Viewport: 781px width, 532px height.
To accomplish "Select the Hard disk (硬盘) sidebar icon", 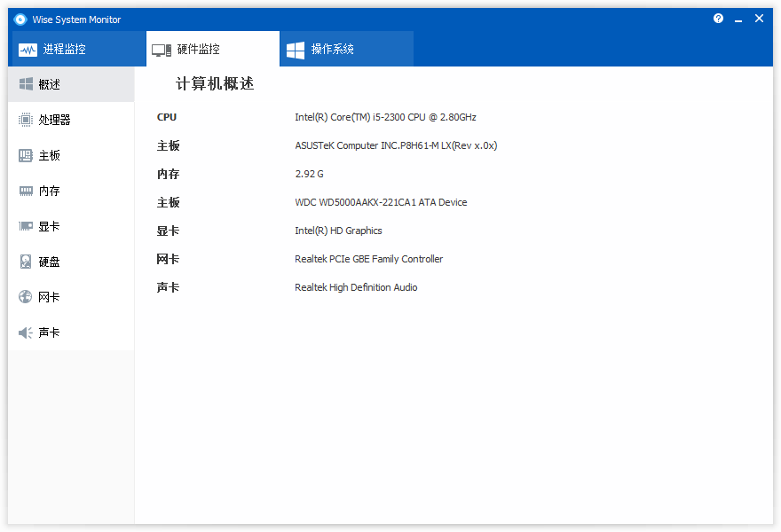I will click(x=24, y=262).
